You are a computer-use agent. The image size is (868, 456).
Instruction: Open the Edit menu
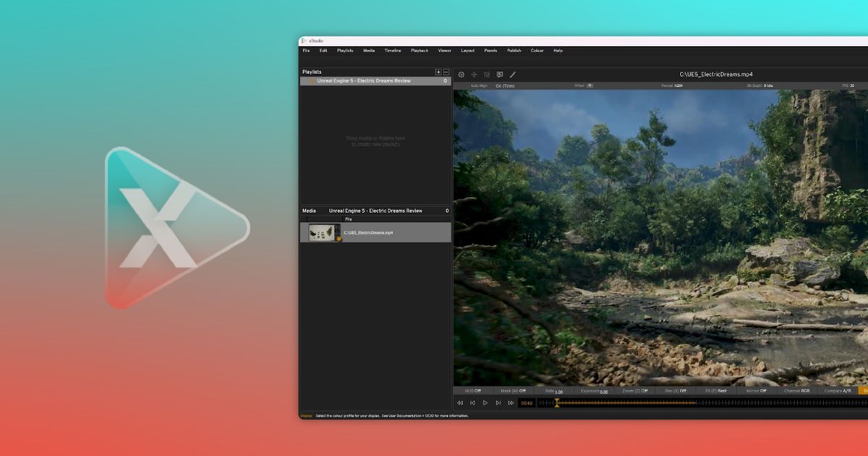point(323,51)
